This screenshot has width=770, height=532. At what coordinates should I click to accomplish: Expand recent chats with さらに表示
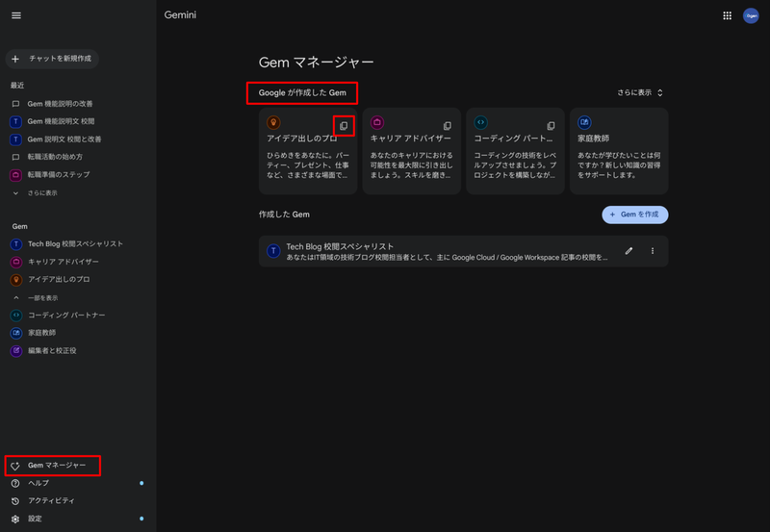tap(42, 192)
